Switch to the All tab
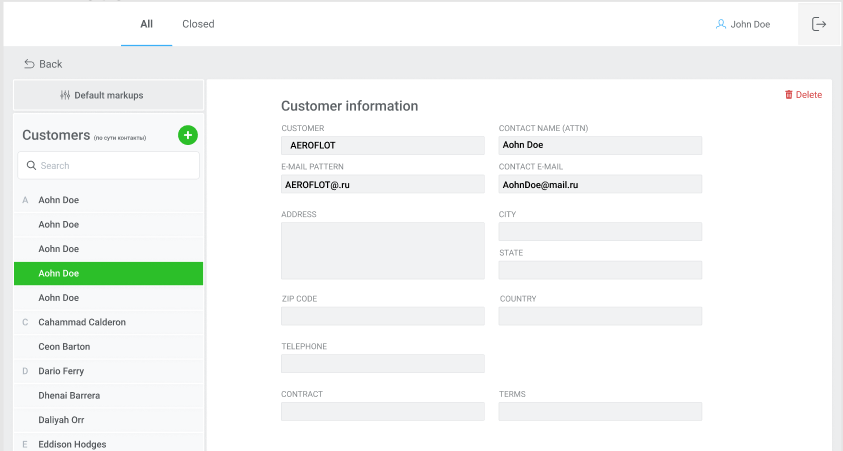843x451 pixels. 146,24
